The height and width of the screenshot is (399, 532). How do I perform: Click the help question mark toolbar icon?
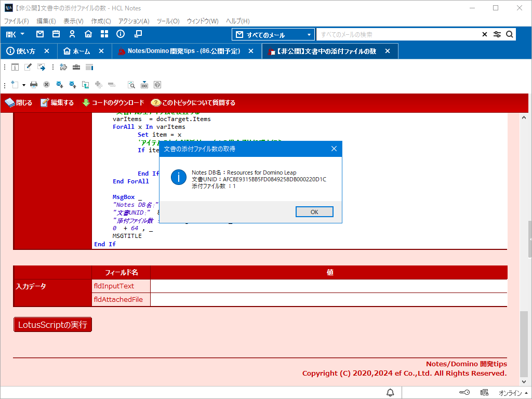pos(157,84)
